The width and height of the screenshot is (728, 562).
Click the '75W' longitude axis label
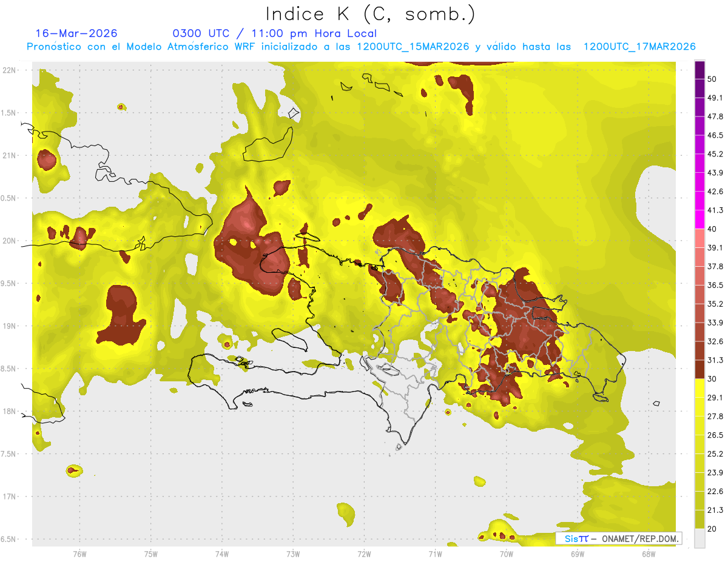pyautogui.click(x=151, y=554)
